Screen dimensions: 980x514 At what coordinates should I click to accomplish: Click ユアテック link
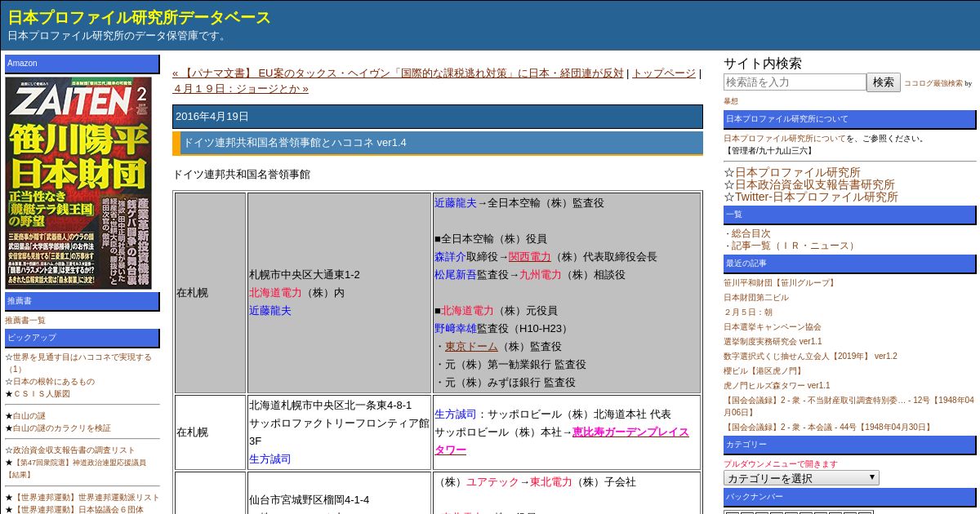coord(492,482)
